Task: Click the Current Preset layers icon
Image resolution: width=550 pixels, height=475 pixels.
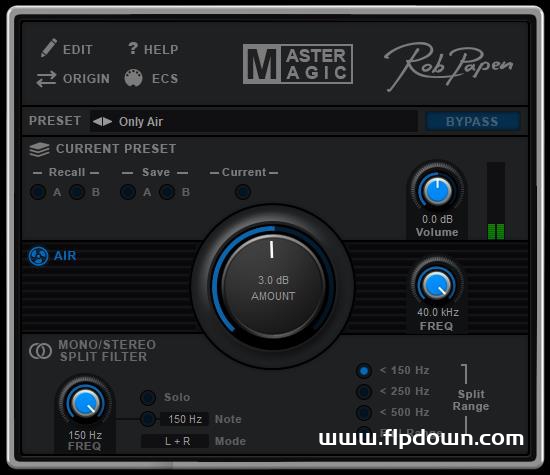Action: (x=39, y=149)
